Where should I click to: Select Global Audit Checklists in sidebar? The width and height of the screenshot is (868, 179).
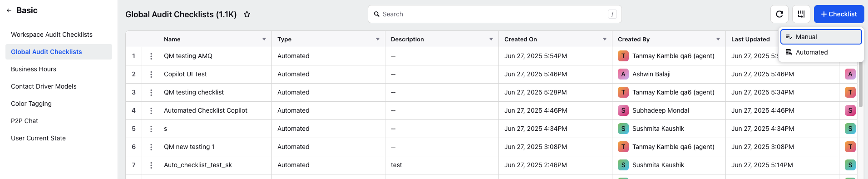coord(59,52)
